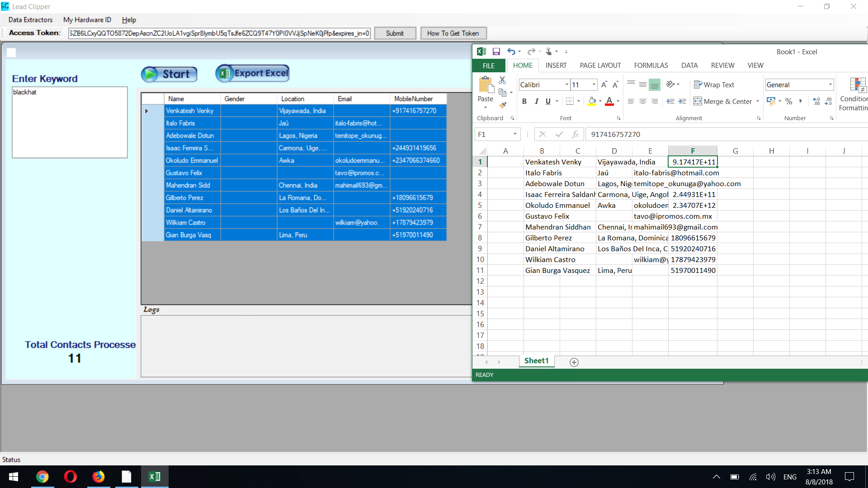Decrease the decimal places
This screenshot has height=488, width=868.
point(828,101)
